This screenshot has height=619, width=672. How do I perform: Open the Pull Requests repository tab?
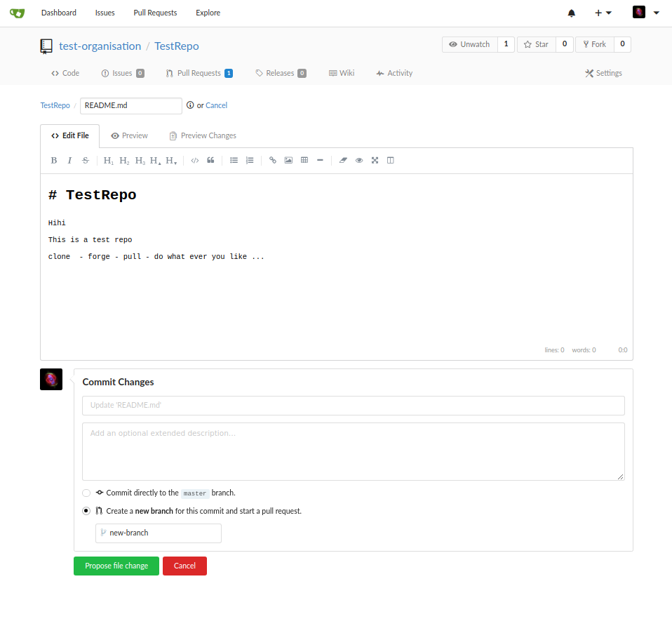click(199, 73)
